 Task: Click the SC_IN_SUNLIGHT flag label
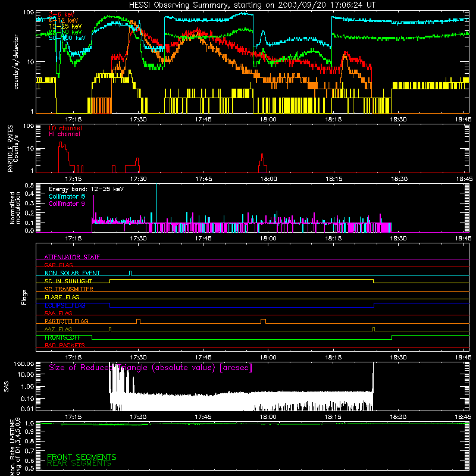click(x=68, y=281)
